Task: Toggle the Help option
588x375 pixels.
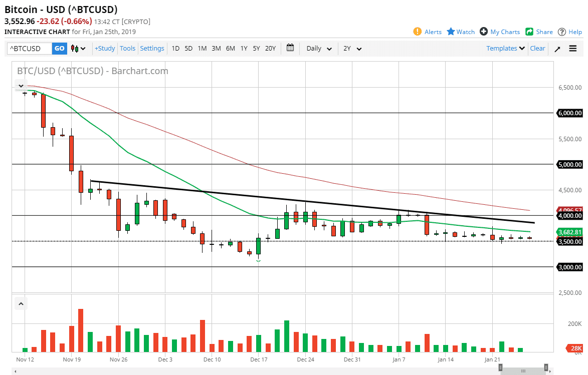Action: [x=562, y=32]
